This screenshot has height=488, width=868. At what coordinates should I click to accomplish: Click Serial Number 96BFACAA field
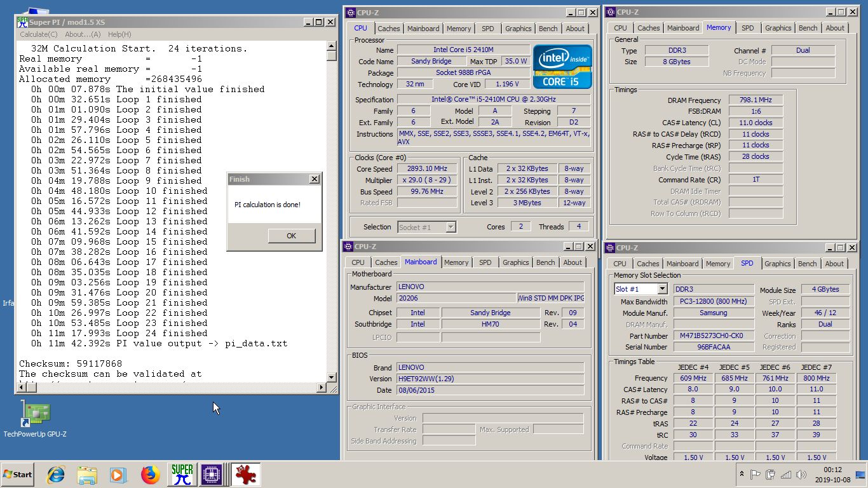(714, 347)
